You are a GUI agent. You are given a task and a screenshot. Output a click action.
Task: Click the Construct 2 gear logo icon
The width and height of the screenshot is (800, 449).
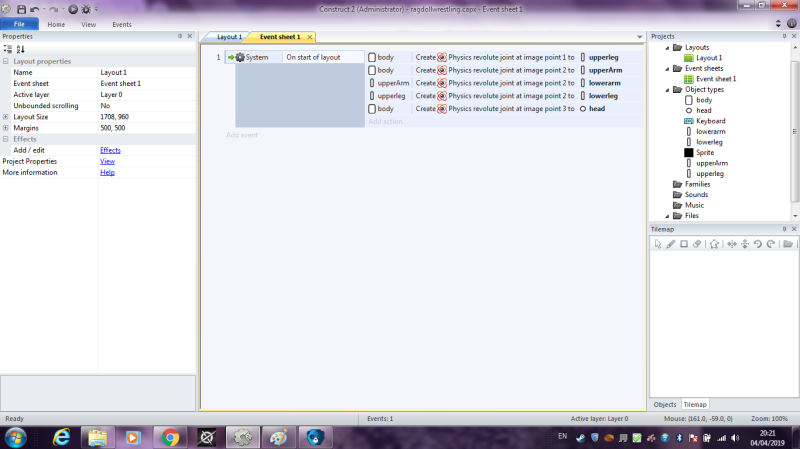click(6, 9)
